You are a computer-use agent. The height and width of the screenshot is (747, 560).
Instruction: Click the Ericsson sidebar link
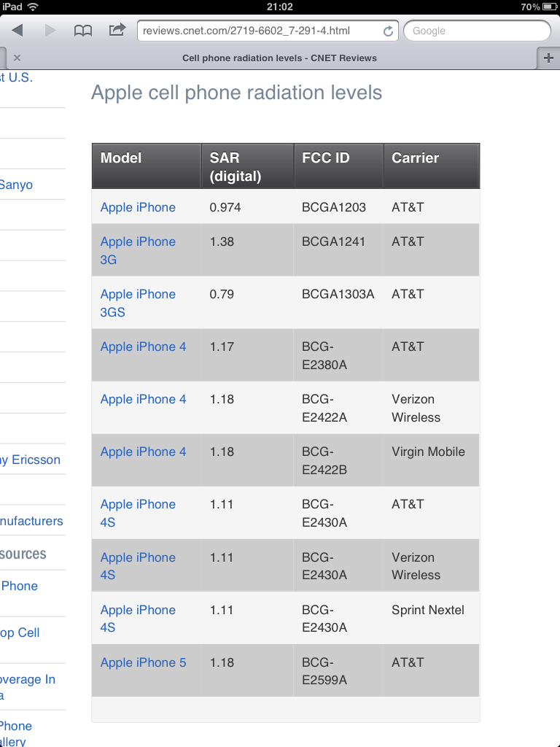pyautogui.click(x=31, y=460)
